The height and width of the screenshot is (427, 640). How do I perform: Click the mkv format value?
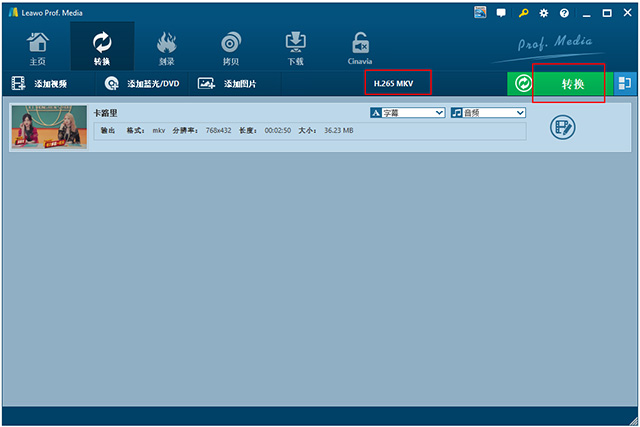click(x=159, y=131)
